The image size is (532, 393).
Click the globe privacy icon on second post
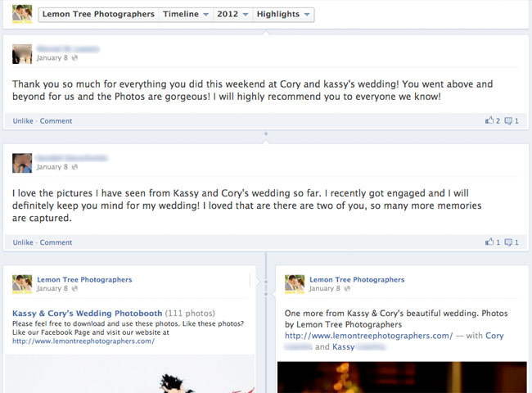tap(74, 167)
